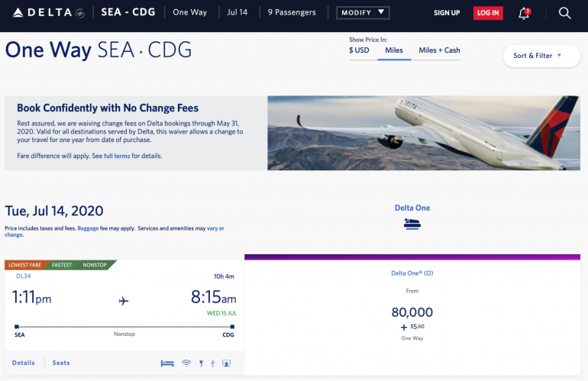Viewport: 588px width, 381px height.
Task: Click the power outlet amenity icon
Action: 200,363
